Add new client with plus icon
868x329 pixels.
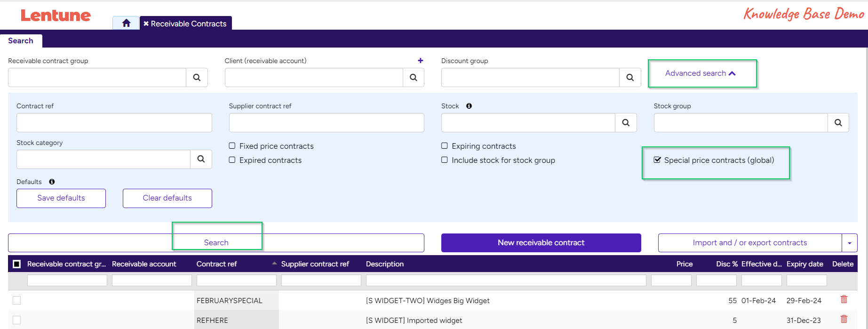(x=420, y=60)
